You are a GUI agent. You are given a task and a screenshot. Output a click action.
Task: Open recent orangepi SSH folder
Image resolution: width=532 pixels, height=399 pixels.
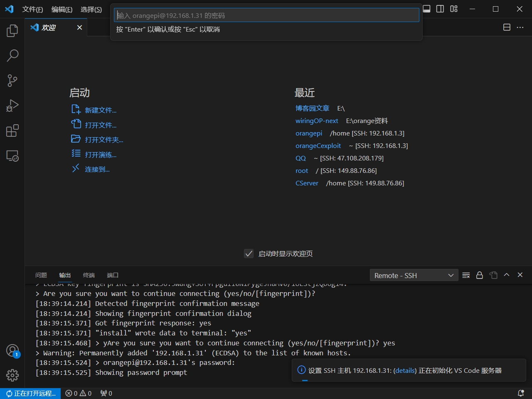click(309, 133)
